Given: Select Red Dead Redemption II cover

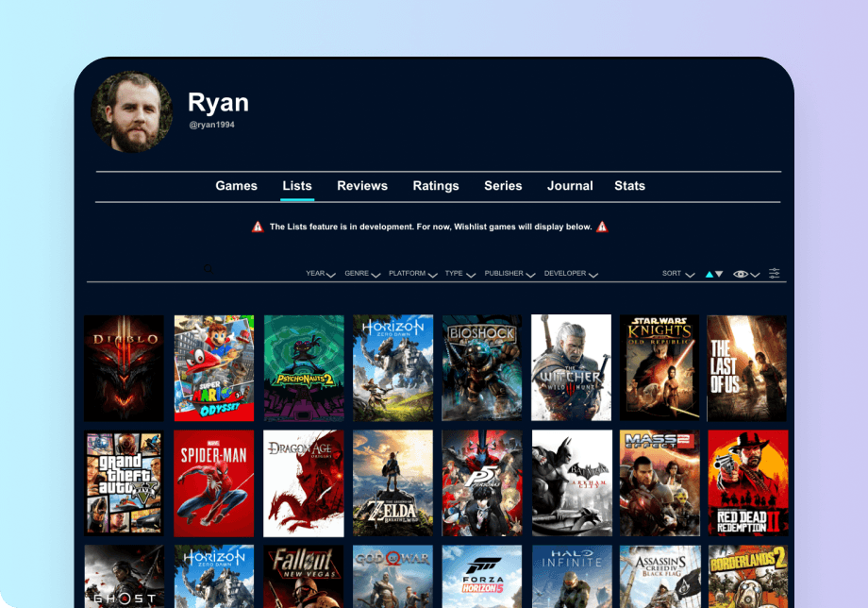Looking at the screenshot, I should [x=748, y=483].
